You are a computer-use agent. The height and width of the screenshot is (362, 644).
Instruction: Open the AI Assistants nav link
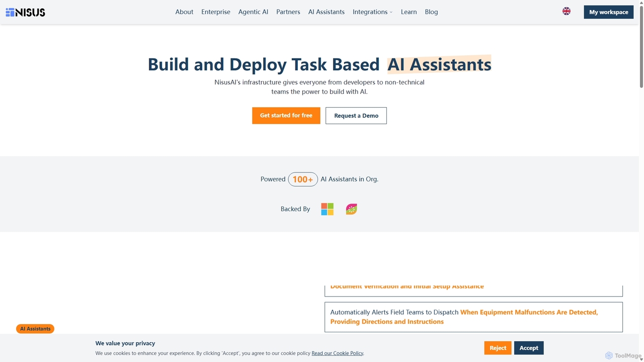tap(327, 12)
